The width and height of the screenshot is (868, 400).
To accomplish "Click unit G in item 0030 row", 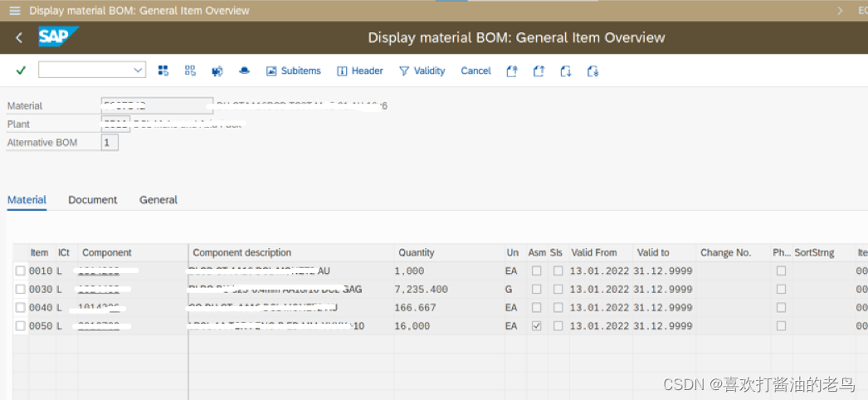I will pyautogui.click(x=508, y=290).
